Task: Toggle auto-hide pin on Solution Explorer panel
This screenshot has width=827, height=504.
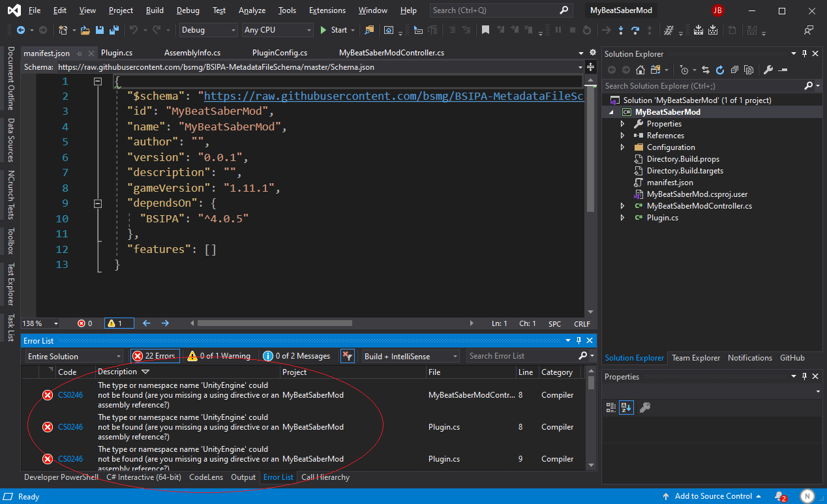Action: (804, 53)
